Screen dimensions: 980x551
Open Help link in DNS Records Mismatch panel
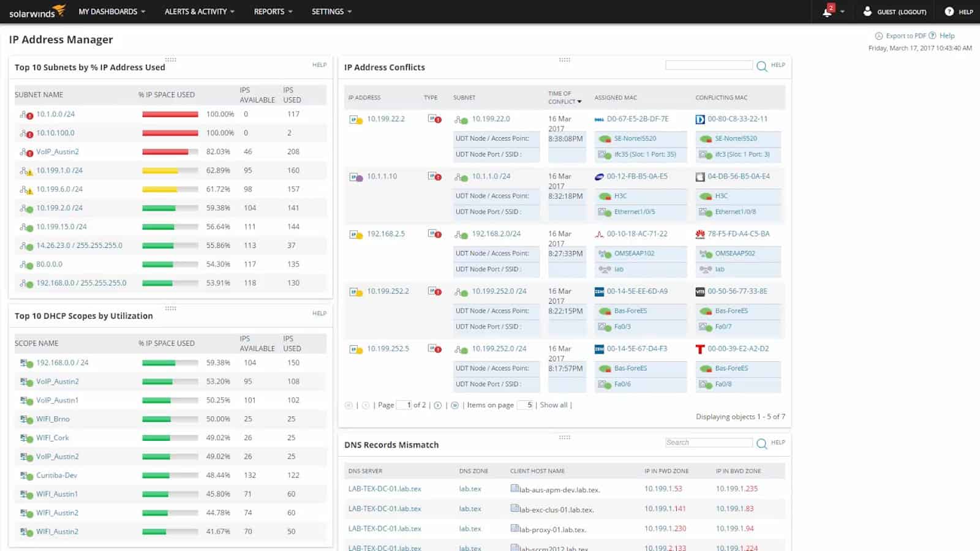(778, 443)
